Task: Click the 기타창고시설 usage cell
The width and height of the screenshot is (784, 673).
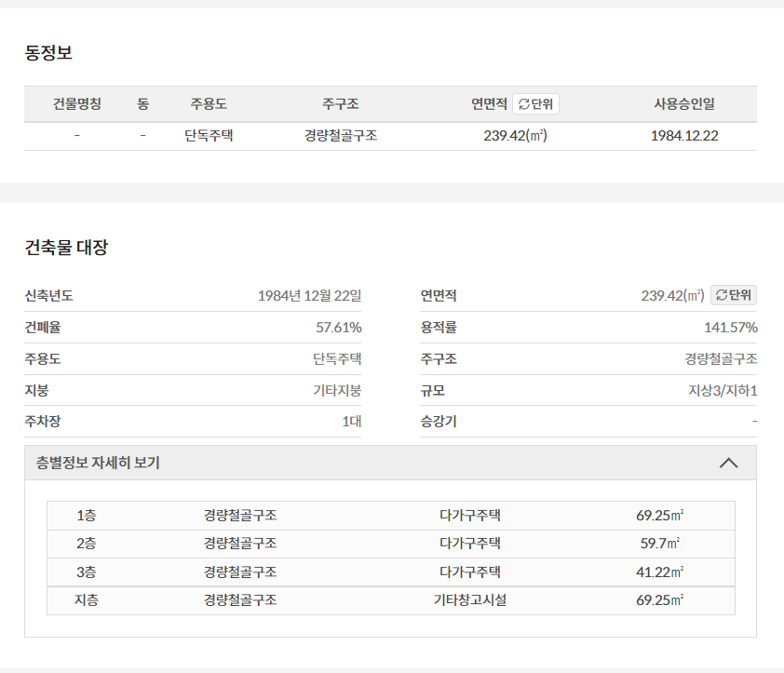Action: click(x=470, y=600)
